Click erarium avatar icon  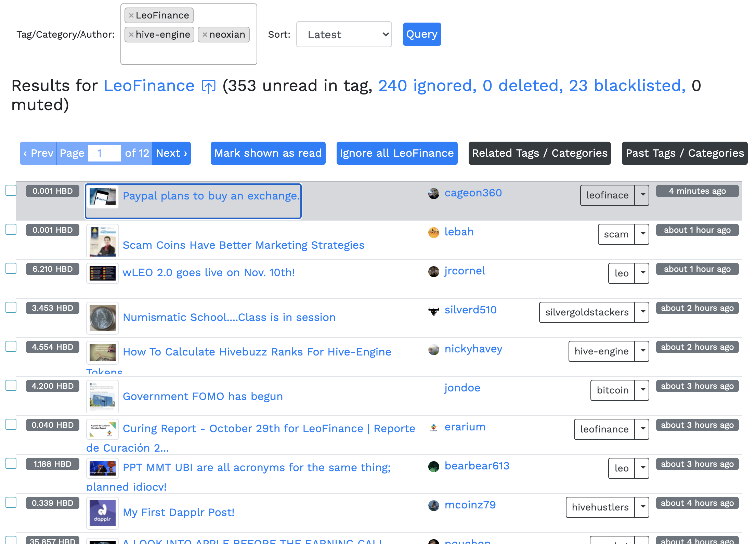[434, 427]
